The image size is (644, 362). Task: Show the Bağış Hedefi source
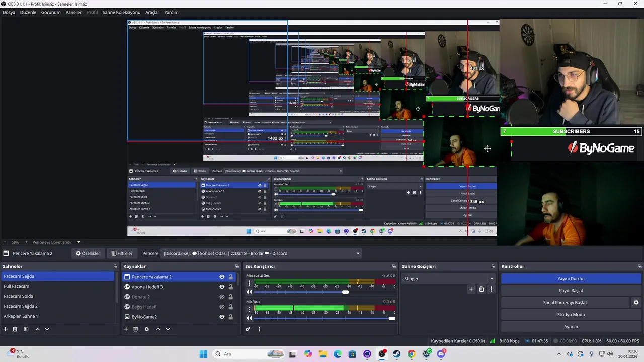click(x=222, y=307)
